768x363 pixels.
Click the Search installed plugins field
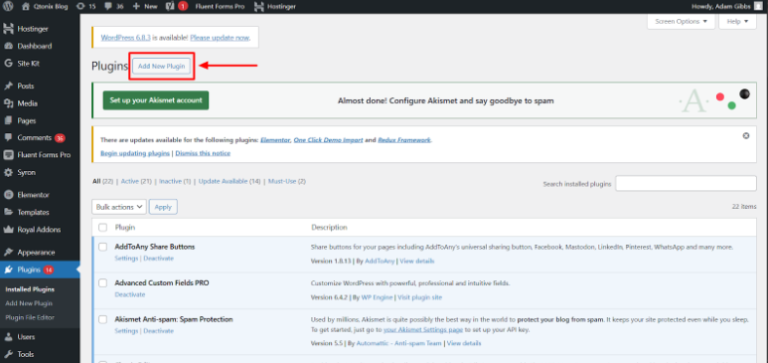[686, 184]
